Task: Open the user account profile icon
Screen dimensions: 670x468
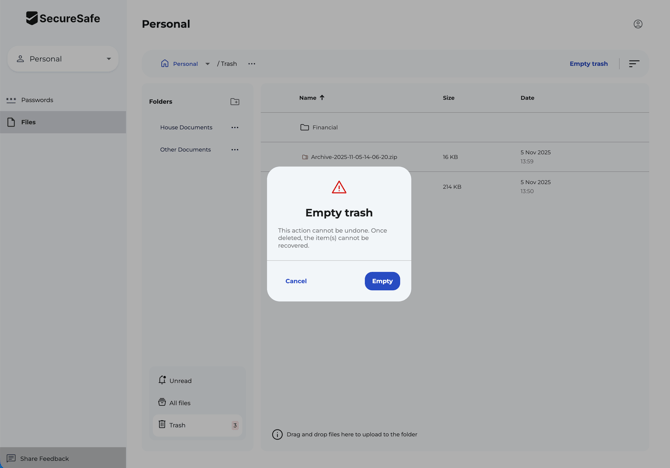Action: [638, 24]
